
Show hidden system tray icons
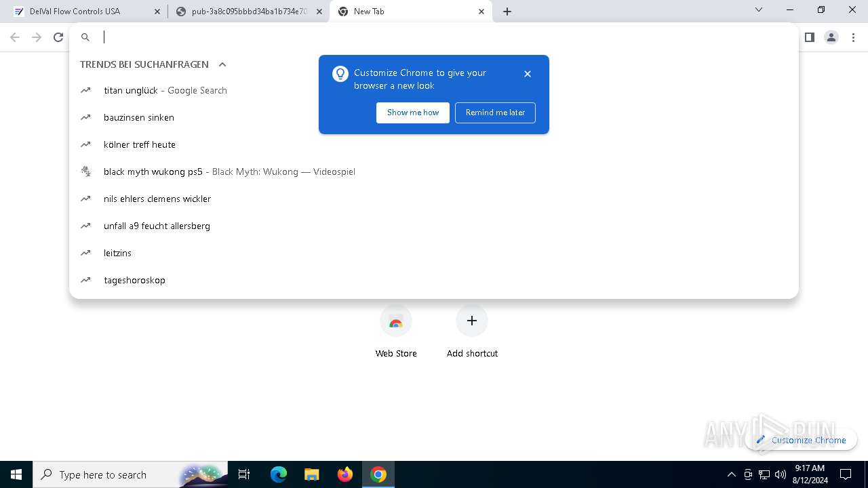click(731, 474)
